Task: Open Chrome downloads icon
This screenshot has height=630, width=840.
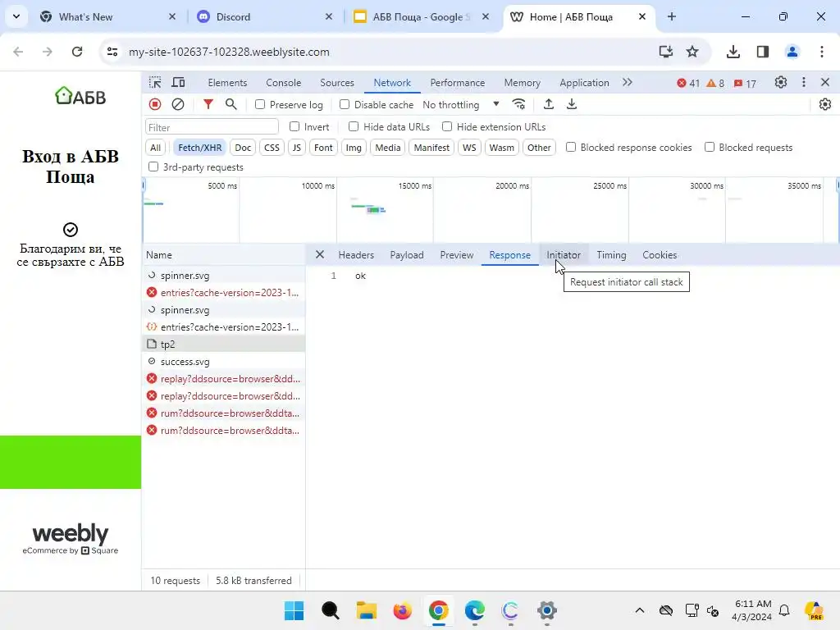Action: 733,52
